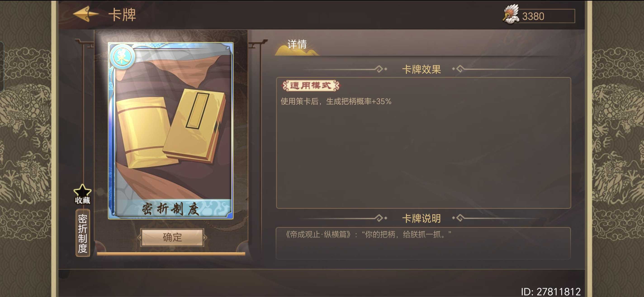This screenshot has width=644, height=297.
Task: Click the golden back arrow
Action: pyautogui.click(x=85, y=14)
